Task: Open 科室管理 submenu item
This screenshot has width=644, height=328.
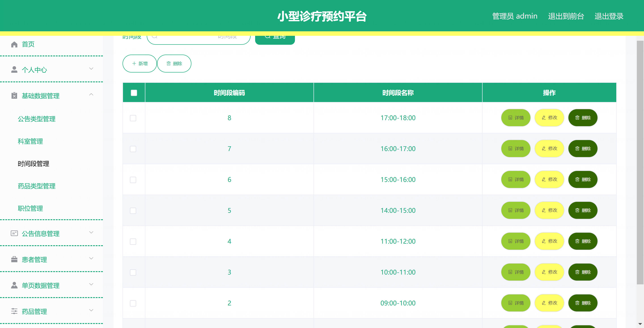Action: (30, 141)
